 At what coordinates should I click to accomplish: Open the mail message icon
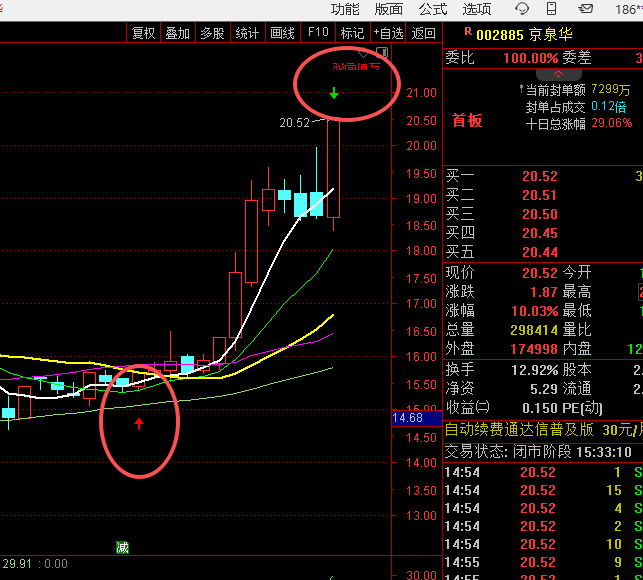586,9
